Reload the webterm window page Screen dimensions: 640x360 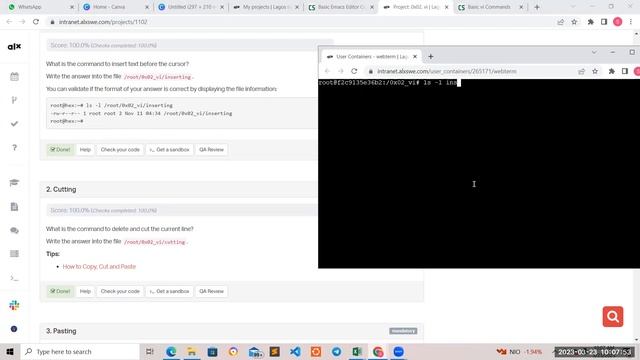(354, 71)
